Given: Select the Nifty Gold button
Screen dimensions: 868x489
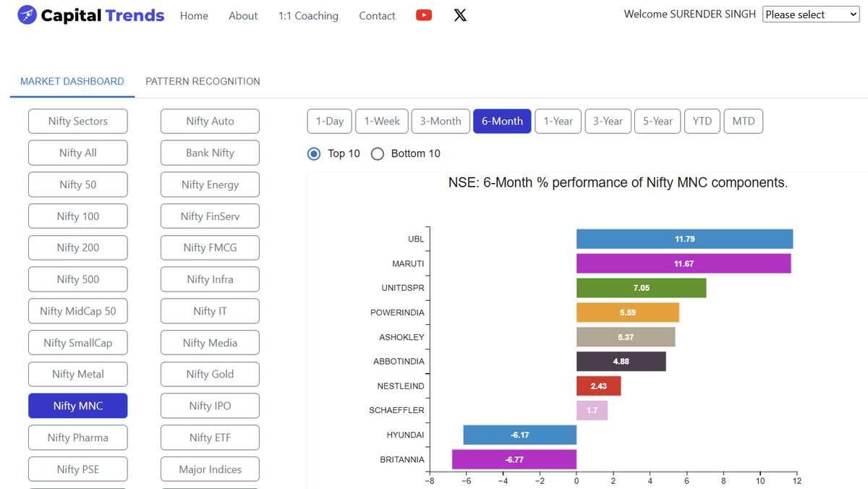Looking at the screenshot, I should 210,374.
